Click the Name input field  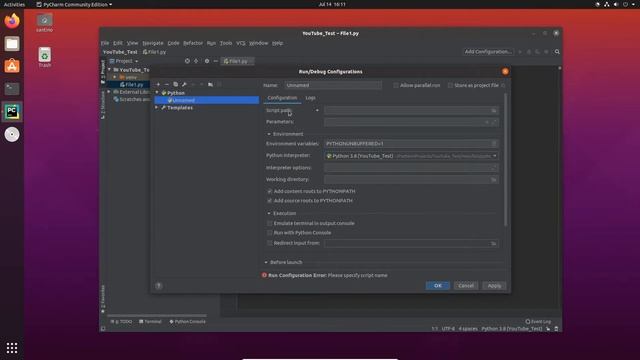click(333, 85)
